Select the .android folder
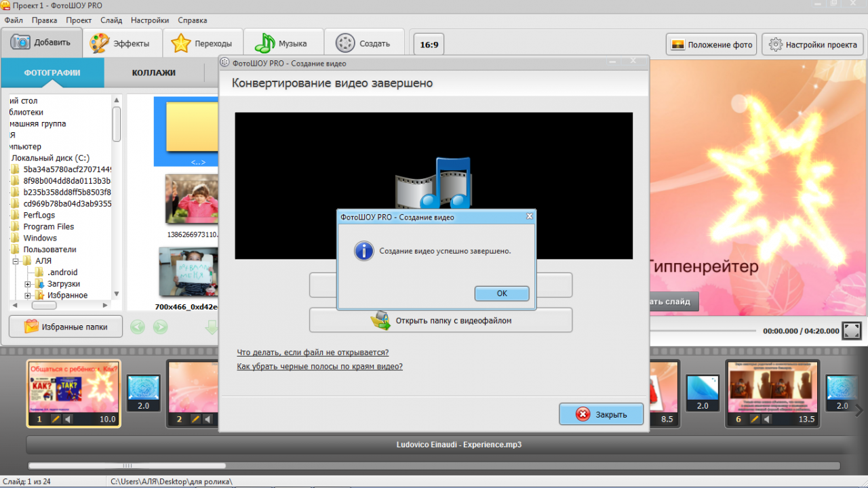 point(62,272)
